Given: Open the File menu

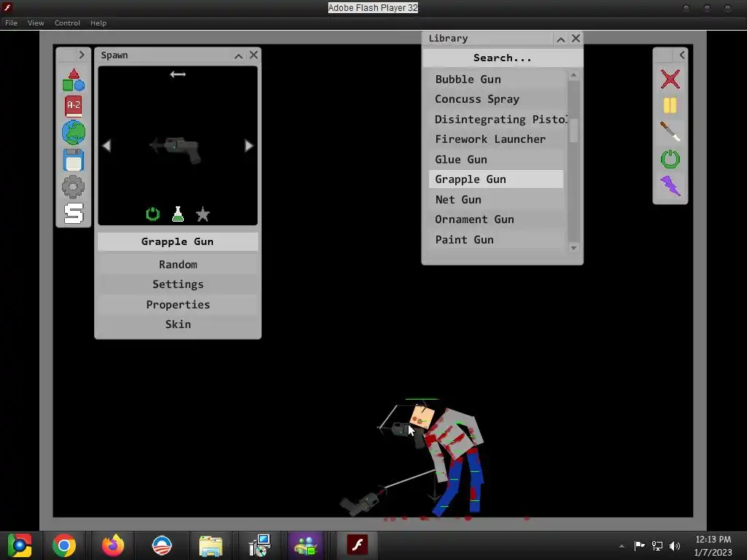Looking at the screenshot, I should point(11,23).
